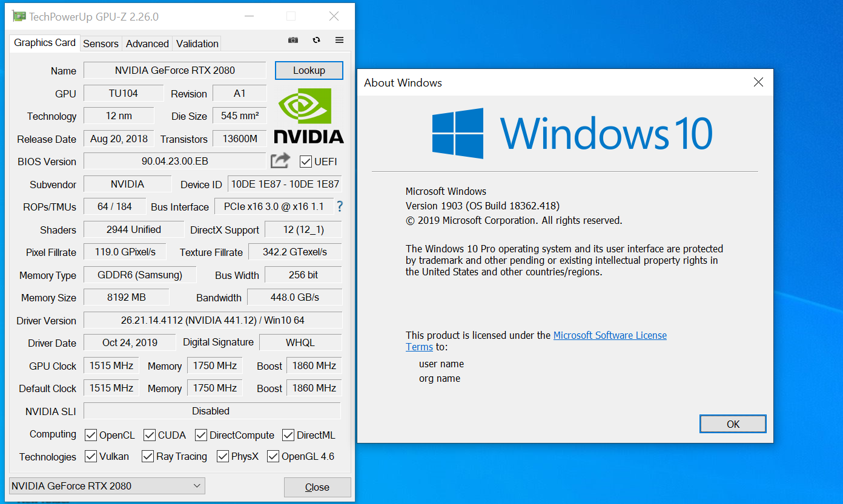Screen dimensions: 843x504
Task: Click the Version 1903 OS Build text
Action: [483, 206]
